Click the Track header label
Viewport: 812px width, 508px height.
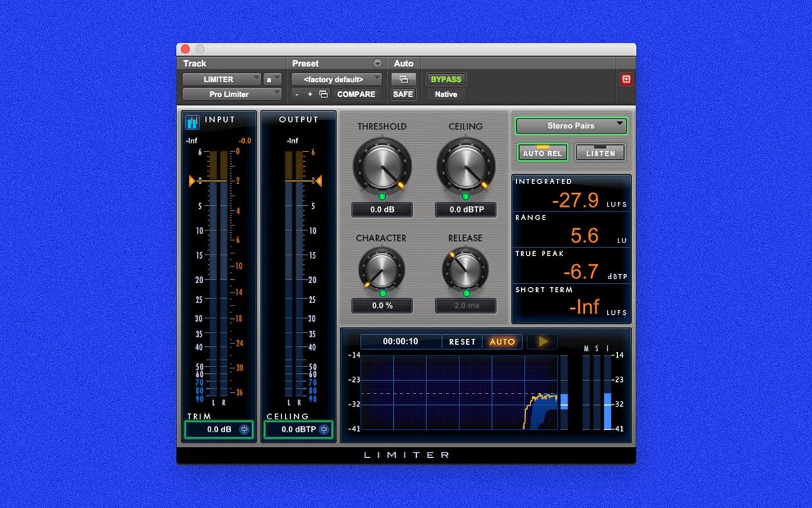[x=194, y=64]
